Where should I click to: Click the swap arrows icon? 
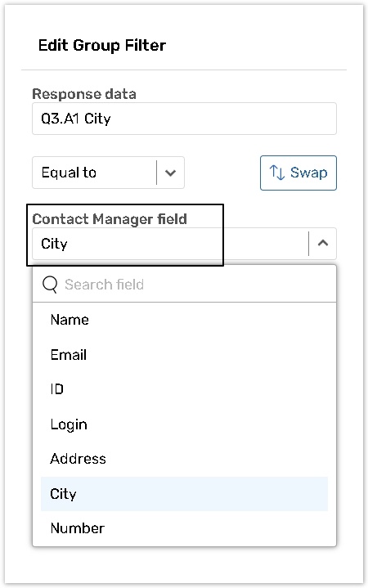(277, 173)
